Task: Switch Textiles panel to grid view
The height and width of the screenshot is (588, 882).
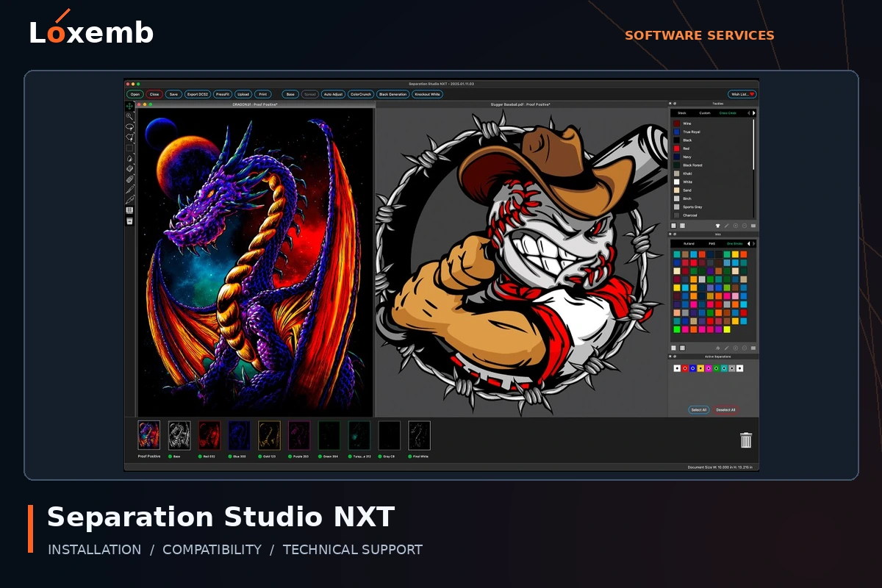Action: click(682, 226)
